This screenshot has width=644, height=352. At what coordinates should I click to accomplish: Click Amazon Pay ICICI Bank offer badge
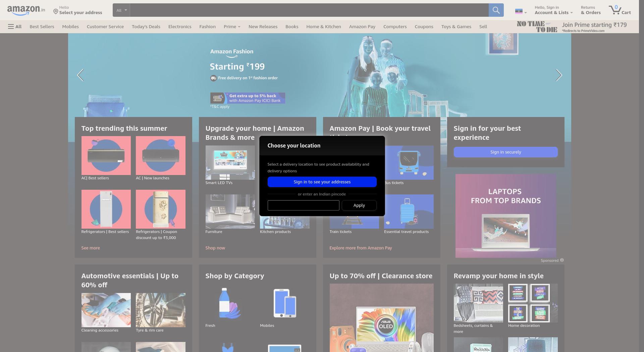(x=248, y=98)
